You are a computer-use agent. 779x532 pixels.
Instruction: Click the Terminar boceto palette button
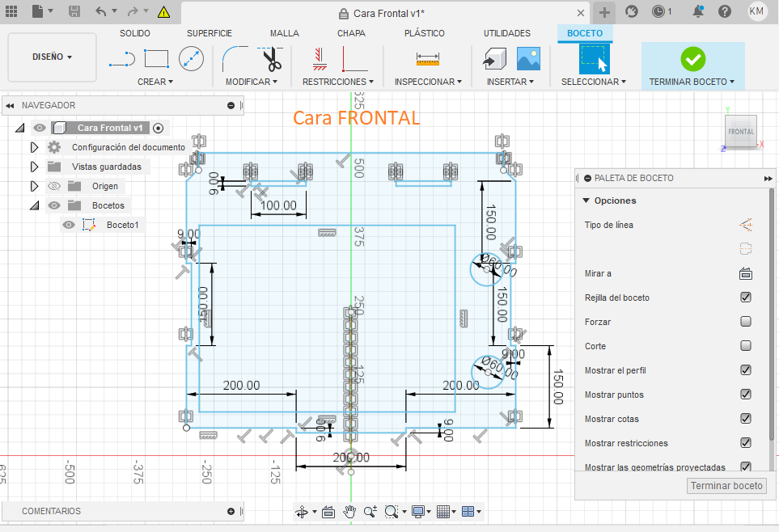tap(726, 486)
